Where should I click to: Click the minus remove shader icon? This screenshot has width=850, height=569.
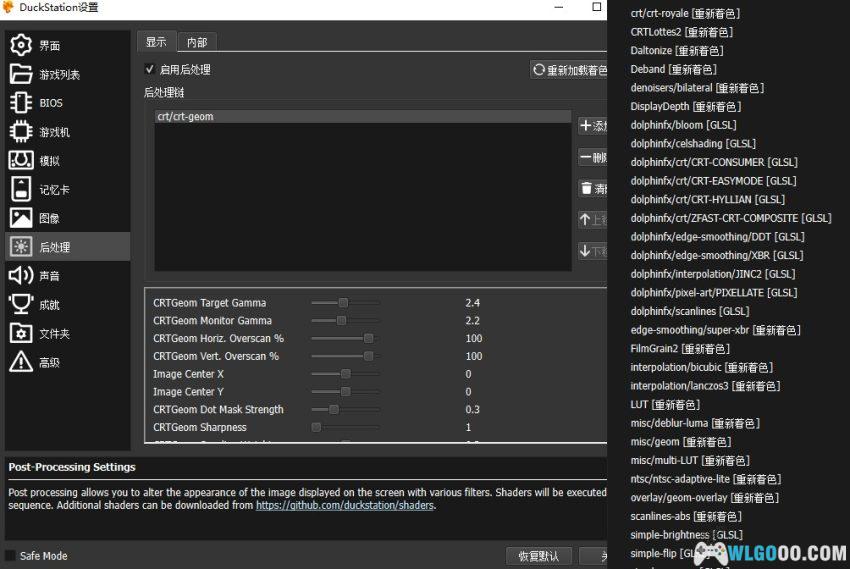[585, 157]
